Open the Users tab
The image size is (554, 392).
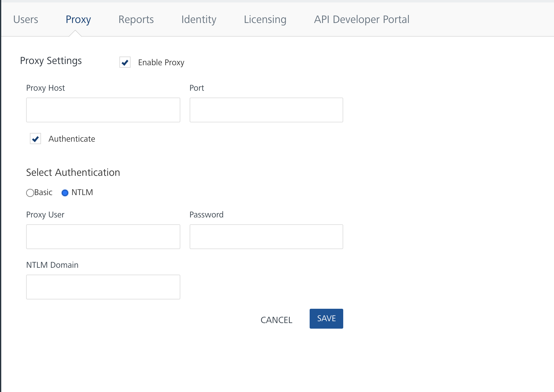pos(25,20)
